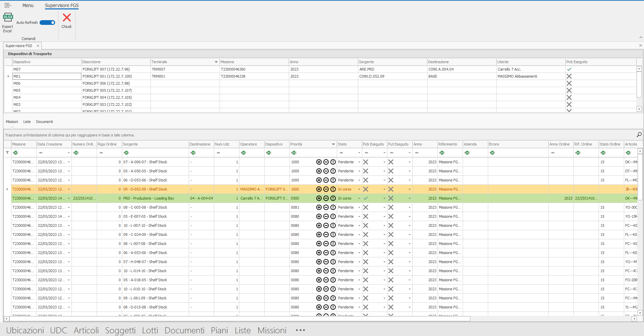Open the search magnifier in missions grid
The height and width of the screenshot is (336, 644).
pos(639,135)
